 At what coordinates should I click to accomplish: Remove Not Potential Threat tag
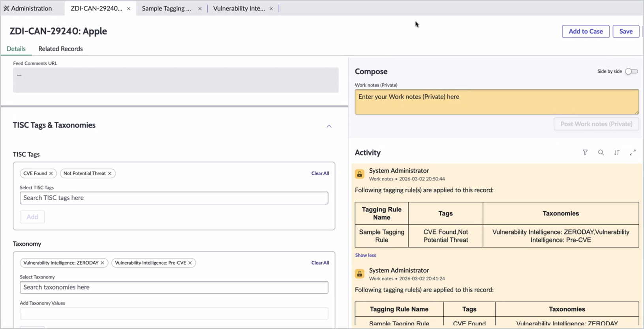(110, 173)
